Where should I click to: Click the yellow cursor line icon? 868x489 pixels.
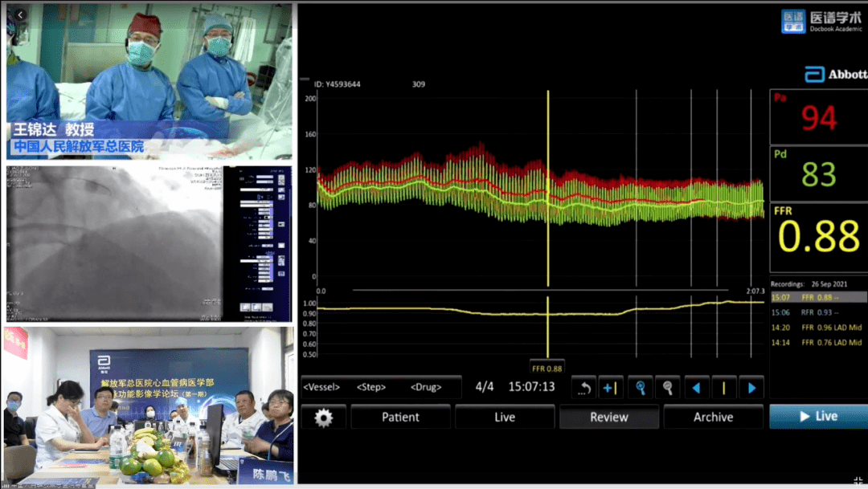pyautogui.click(x=723, y=388)
